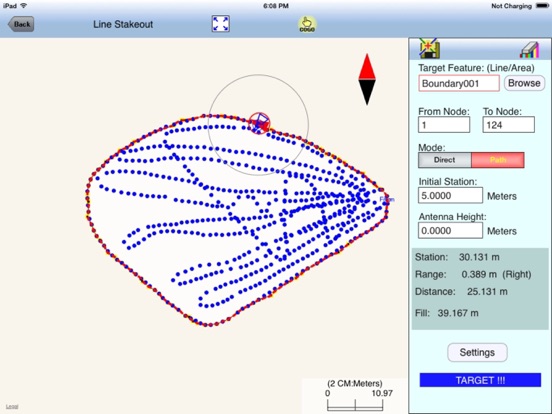Click the 6:08 PM clock

pos(276,6)
